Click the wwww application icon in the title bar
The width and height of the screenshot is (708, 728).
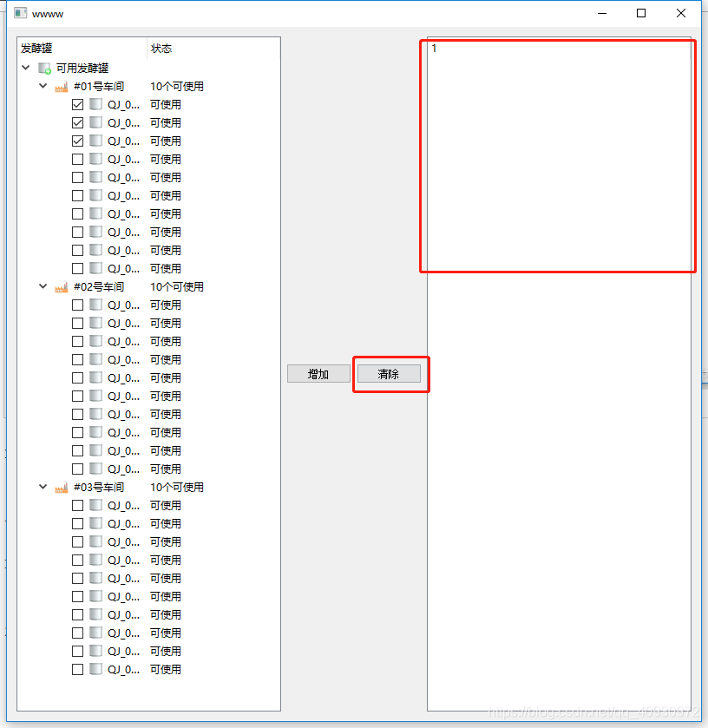click(19, 13)
